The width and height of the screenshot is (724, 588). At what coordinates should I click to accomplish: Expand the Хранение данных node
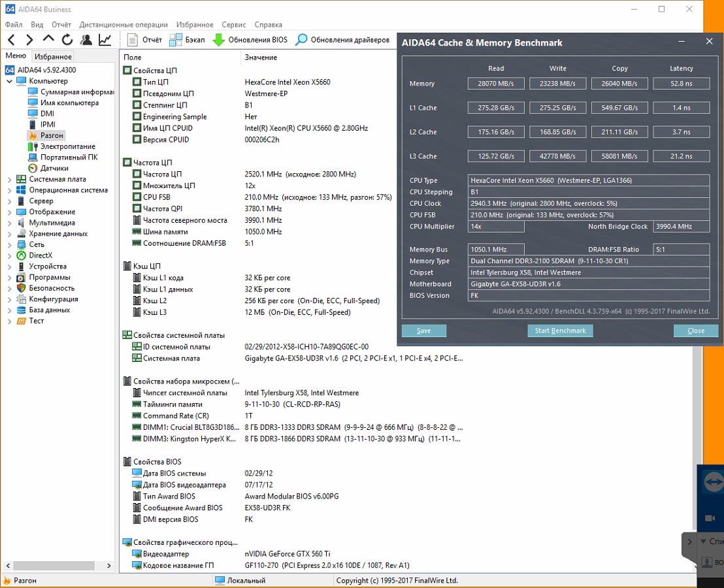click(9, 234)
